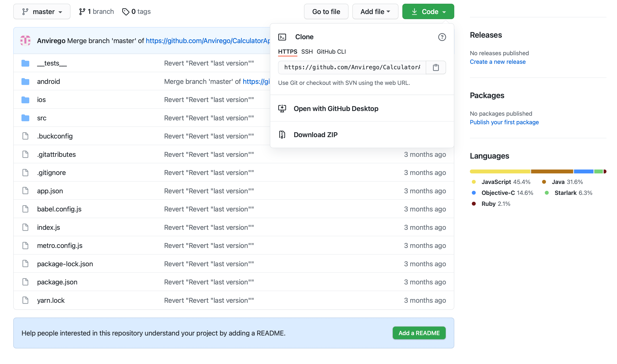The width and height of the screenshot is (617, 364).
Task: Switch to the SSH clone tab
Action: (307, 52)
